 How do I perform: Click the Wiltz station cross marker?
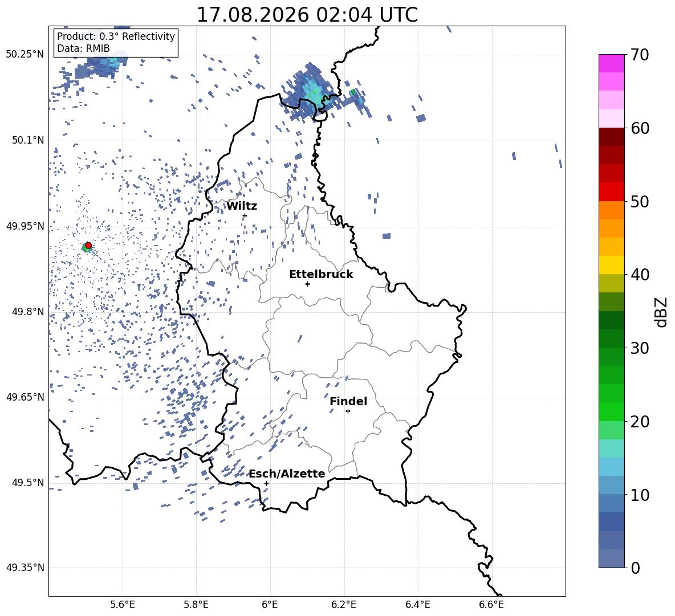click(245, 215)
